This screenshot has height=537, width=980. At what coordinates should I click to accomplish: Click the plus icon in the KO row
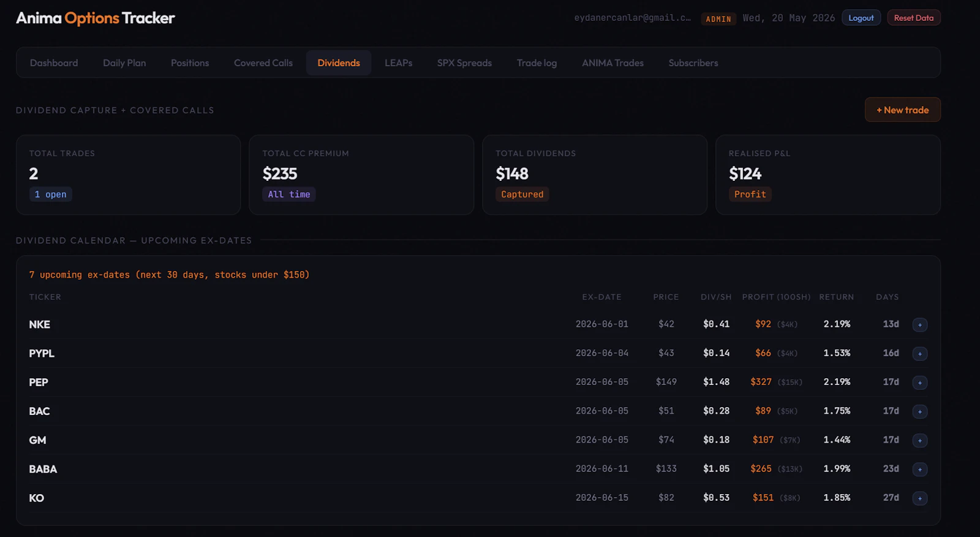(x=920, y=498)
